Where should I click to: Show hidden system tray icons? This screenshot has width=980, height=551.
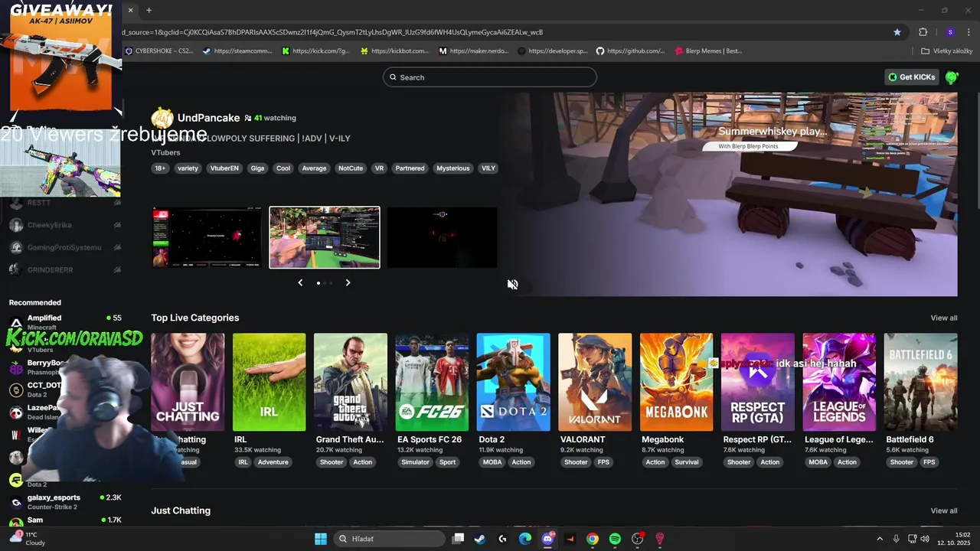pos(879,539)
